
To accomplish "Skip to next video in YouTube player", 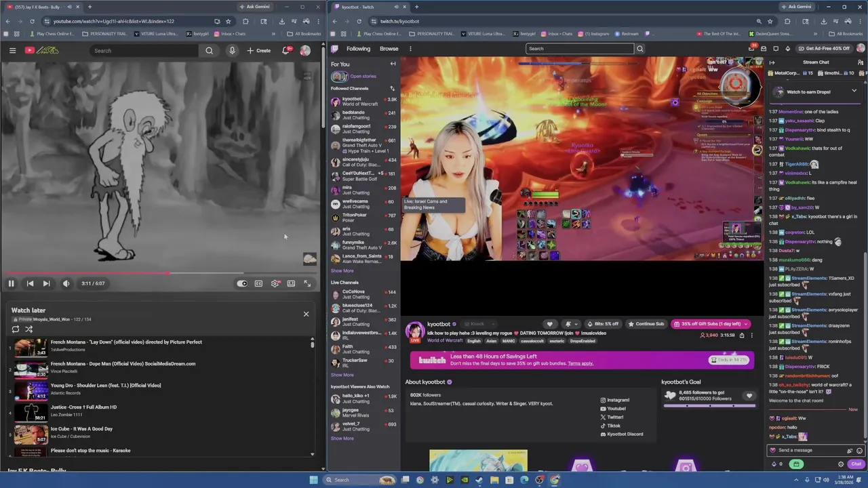I will (46, 283).
